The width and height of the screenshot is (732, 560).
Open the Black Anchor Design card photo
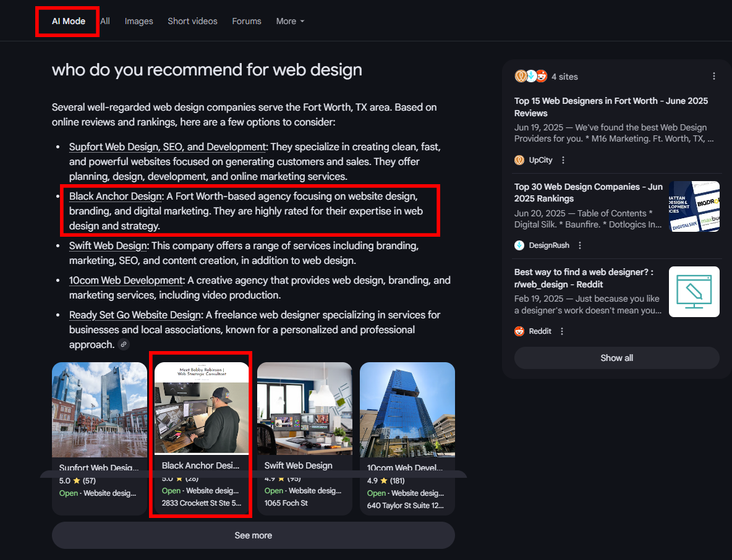pos(202,409)
